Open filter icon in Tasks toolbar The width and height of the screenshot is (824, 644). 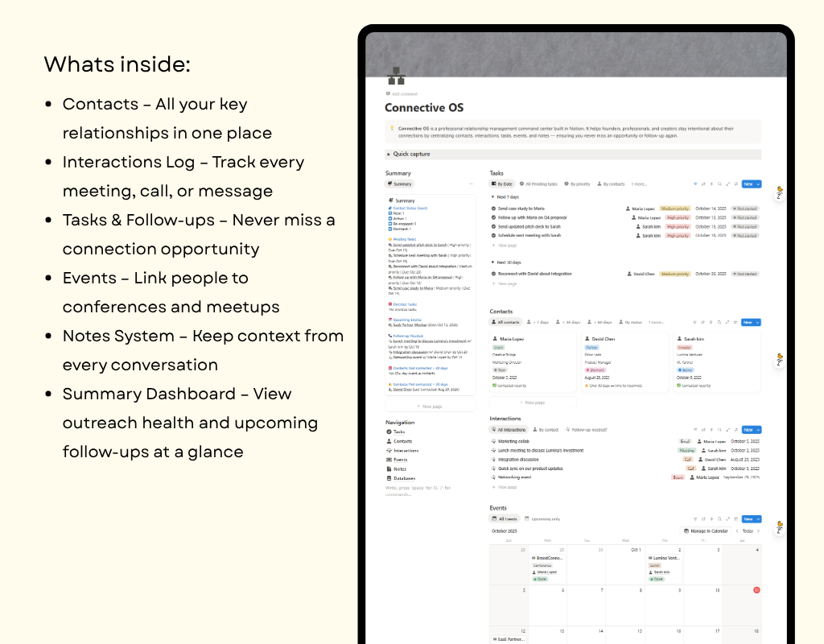pos(695,184)
